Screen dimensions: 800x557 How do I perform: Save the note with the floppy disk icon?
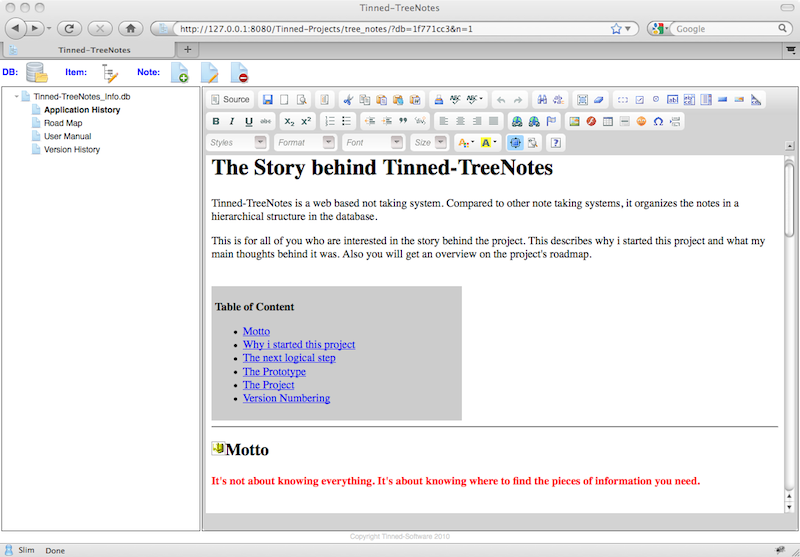pyautogui.click(x=267, y=99)
